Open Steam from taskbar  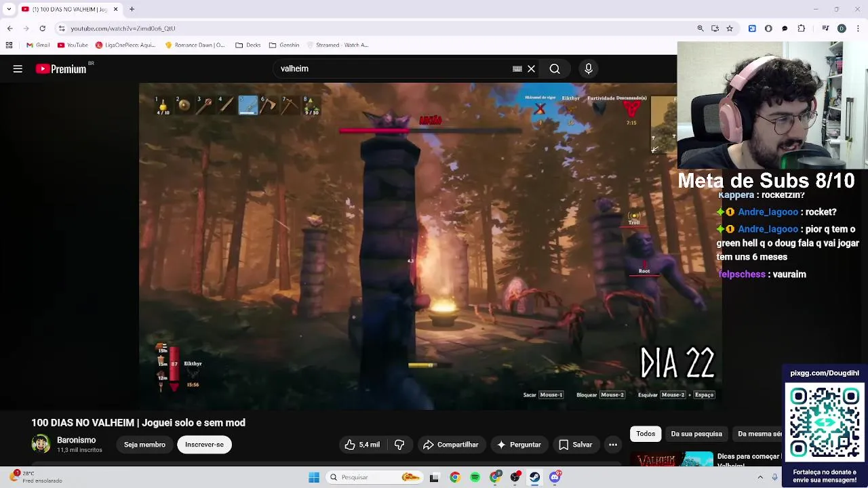pyautogui.click(x=535, y=477)
